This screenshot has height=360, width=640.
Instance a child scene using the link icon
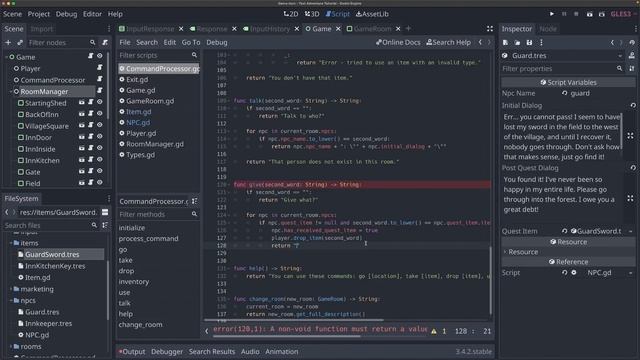click(20, 42)
